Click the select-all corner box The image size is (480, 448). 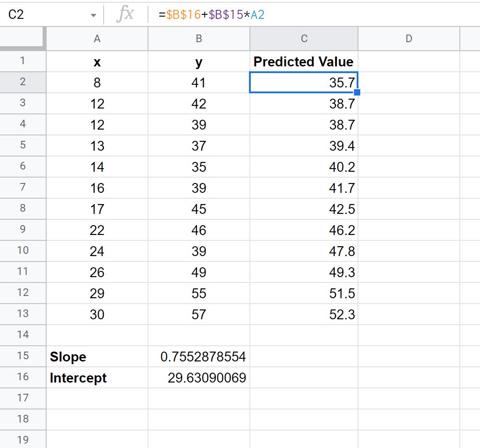tap(23, 39)
